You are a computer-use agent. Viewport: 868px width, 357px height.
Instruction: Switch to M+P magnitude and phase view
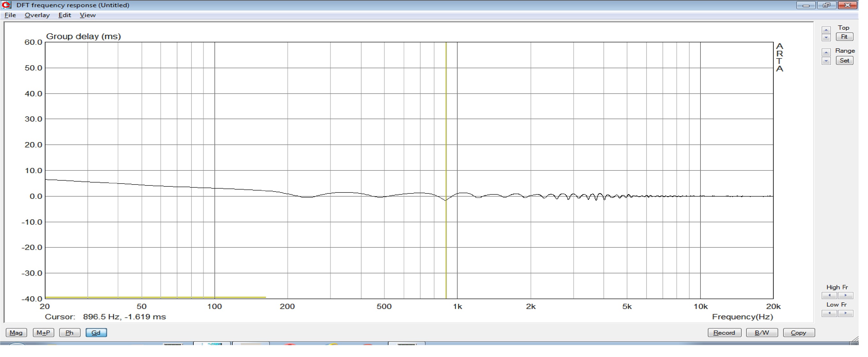click(43, 333)
